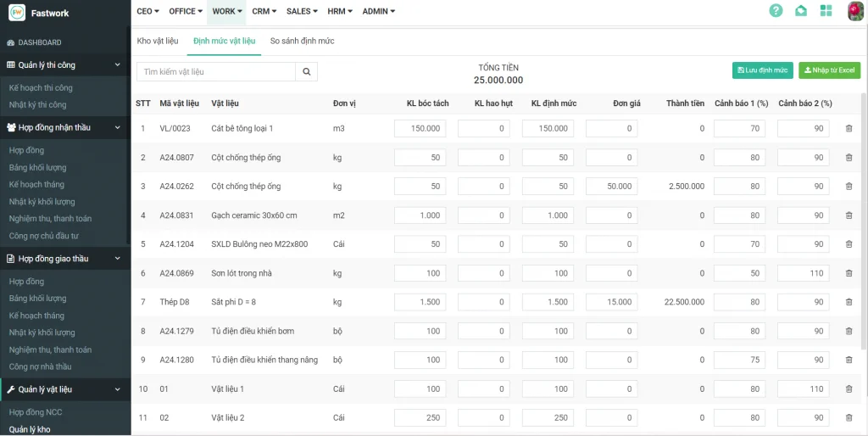The width and height of the screenshot is (868, 436).
Task: Click the Fastwork logo icon
Action: coord(17,13)
